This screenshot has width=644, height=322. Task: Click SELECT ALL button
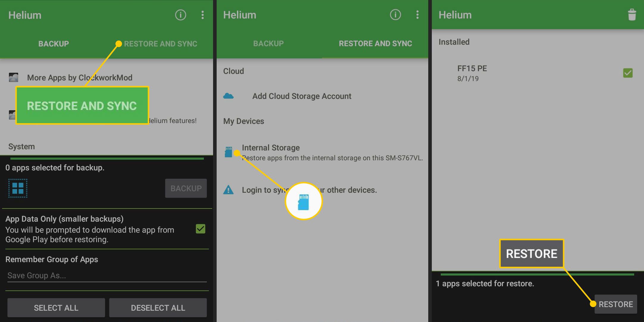[56, 308]
